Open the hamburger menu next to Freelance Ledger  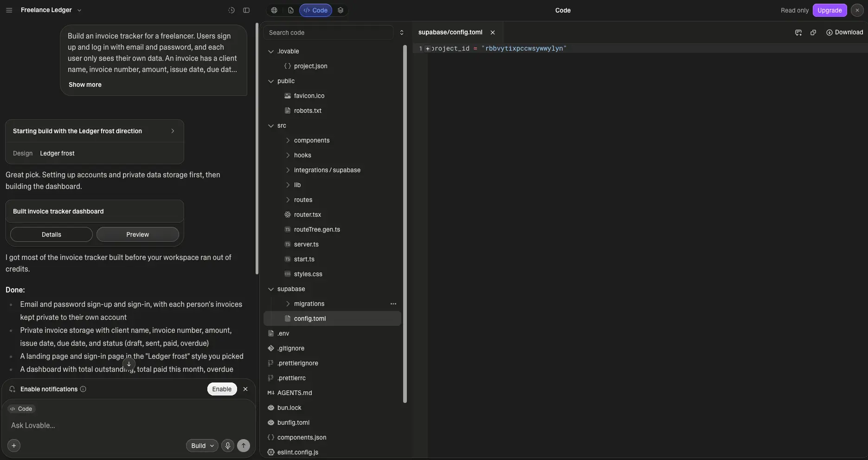[x=9, y=10]
